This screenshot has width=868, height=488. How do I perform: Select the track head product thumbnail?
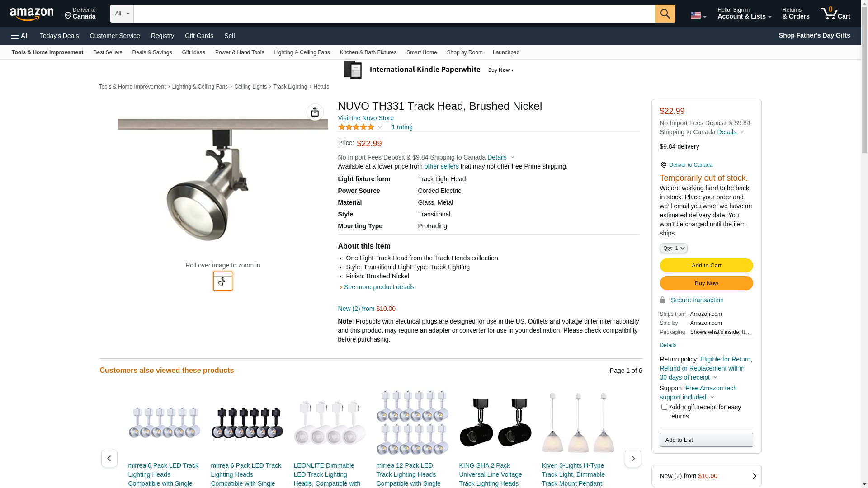[x=223, y=281]
